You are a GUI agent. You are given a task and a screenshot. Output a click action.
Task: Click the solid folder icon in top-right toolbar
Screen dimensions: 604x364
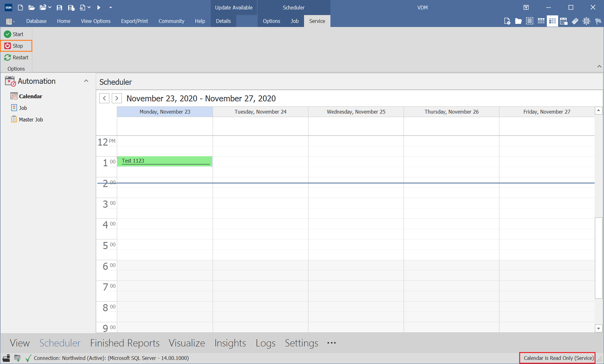point(518,21)
